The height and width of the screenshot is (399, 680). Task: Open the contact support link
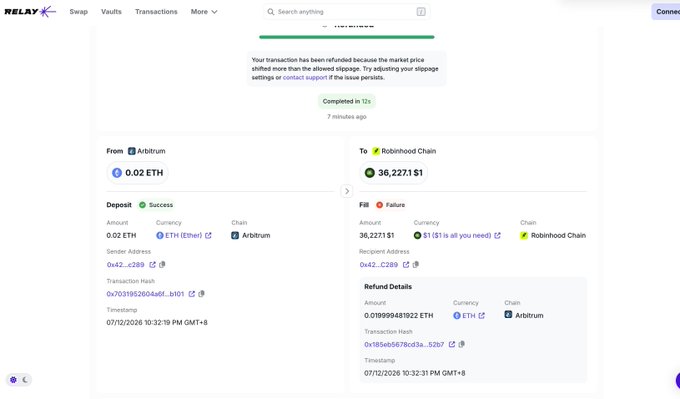305,78
